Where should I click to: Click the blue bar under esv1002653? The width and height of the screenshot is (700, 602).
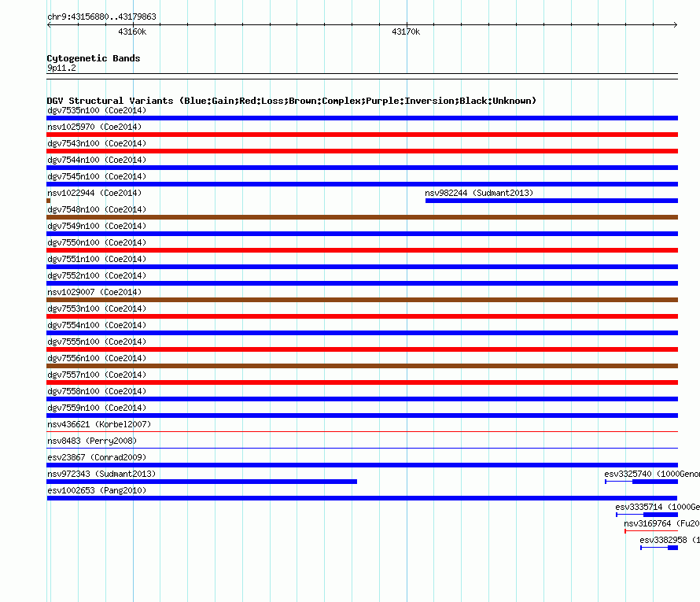362,498
